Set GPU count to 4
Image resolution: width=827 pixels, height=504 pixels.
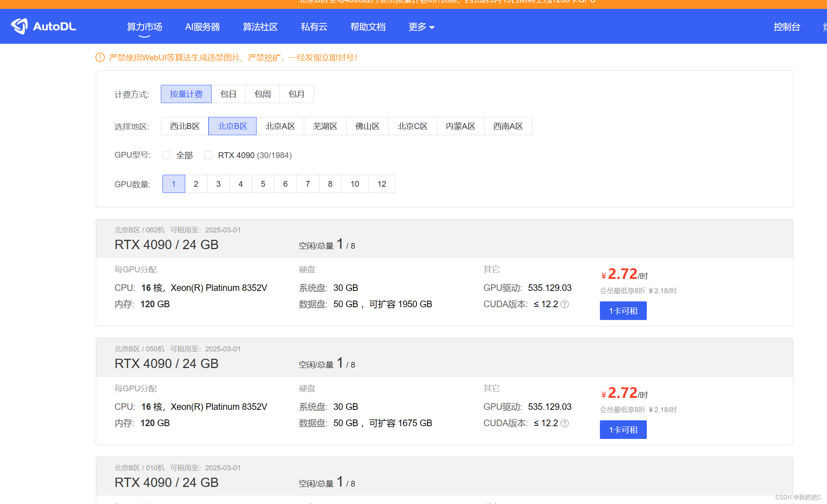click(241, 184)
